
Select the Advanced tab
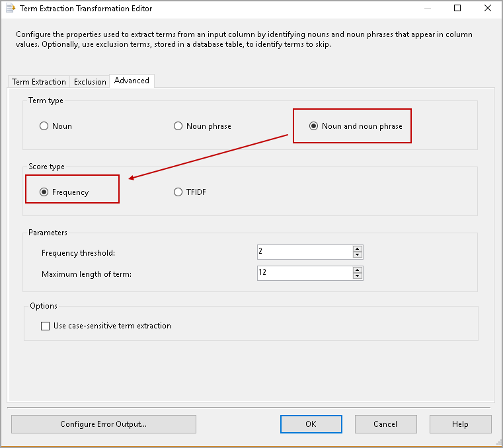click(x=132, y=81)
